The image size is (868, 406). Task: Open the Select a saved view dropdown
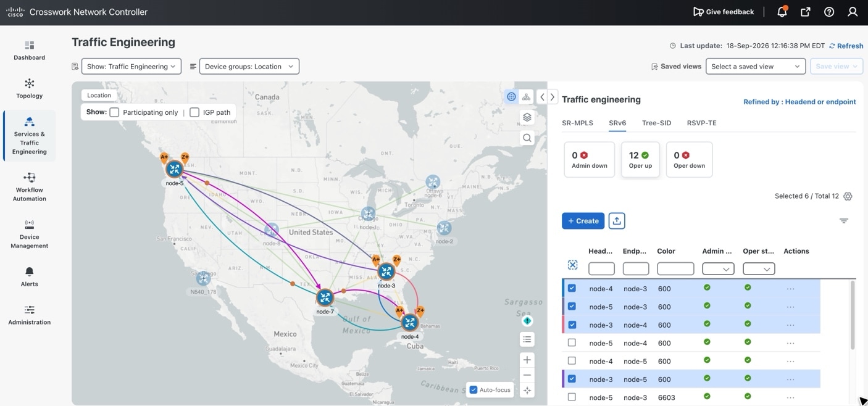click(756, 67)
